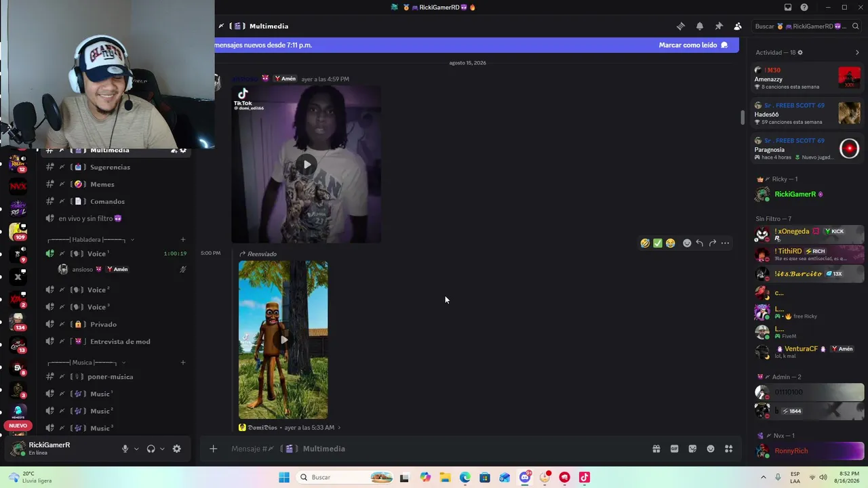Viewport: 868px width, 488px height.
Task: Show pinned messages
Action: [x=719, y=26]
